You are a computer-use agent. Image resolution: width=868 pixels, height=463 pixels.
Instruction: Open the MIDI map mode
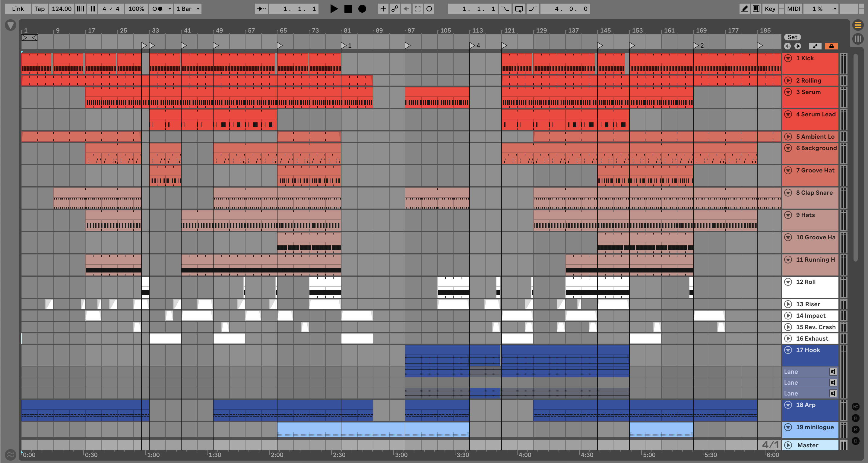click(x=793, y=9)
